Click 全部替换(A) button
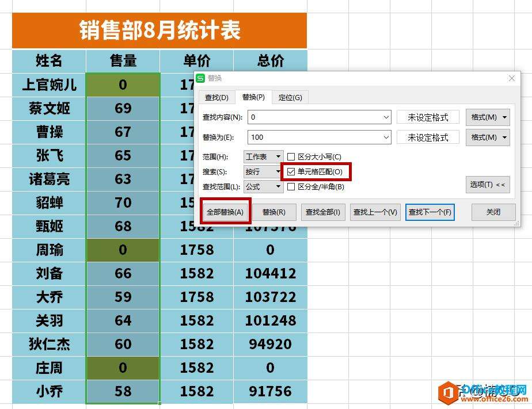 (225, 212)
